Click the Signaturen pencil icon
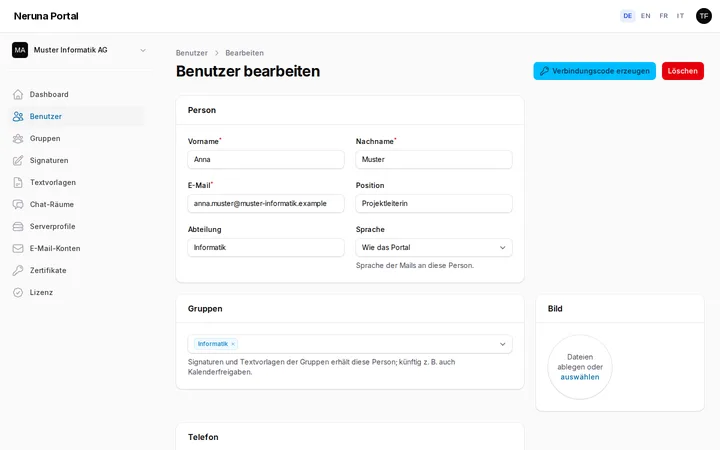720x450 pixels. tap(18, 161)
